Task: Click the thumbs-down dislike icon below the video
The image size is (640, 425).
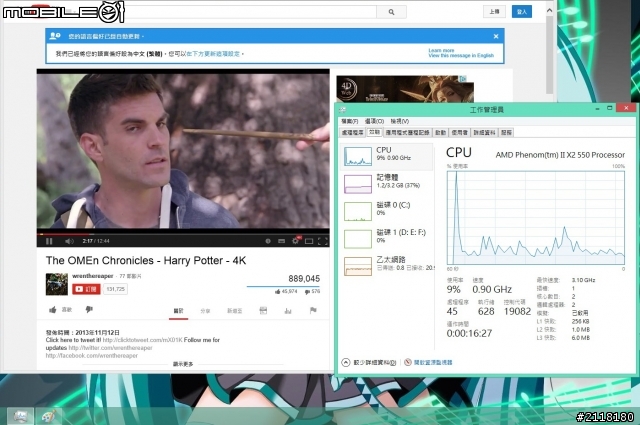Action: point(89,310)
